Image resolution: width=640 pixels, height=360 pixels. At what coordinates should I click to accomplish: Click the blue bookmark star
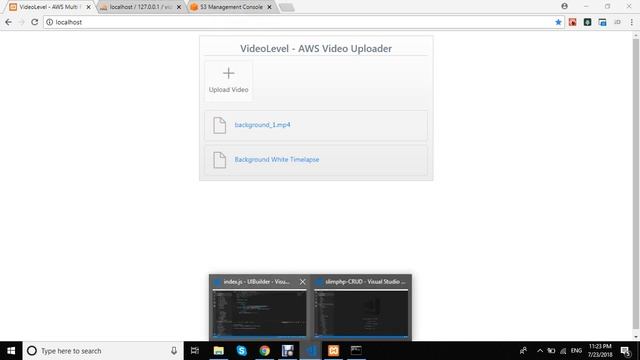point(558,22)
